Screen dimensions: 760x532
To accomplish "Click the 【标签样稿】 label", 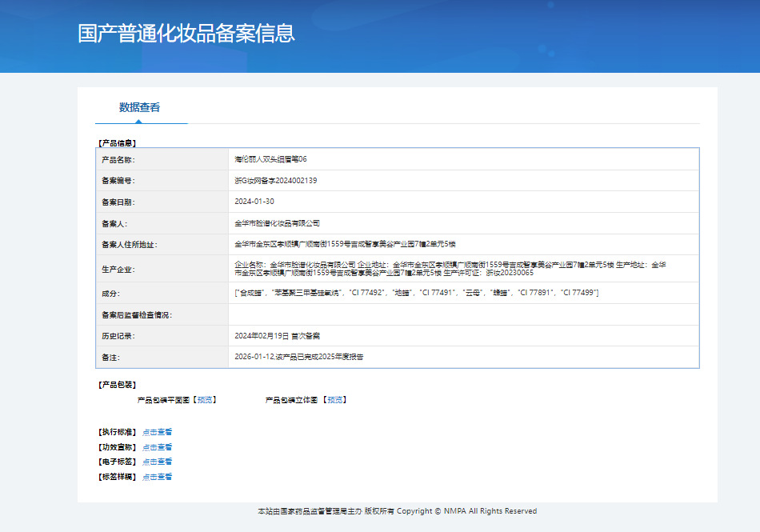I will pos(118,477).
